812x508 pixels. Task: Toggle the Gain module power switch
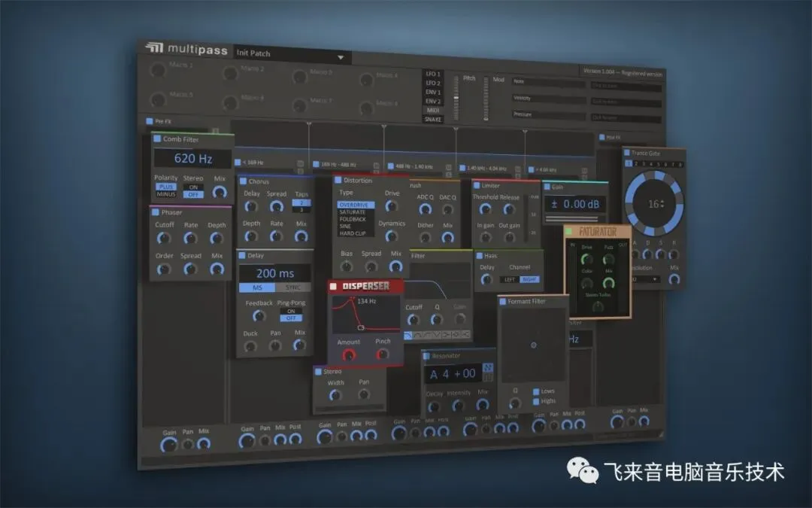tap(547, 186)
